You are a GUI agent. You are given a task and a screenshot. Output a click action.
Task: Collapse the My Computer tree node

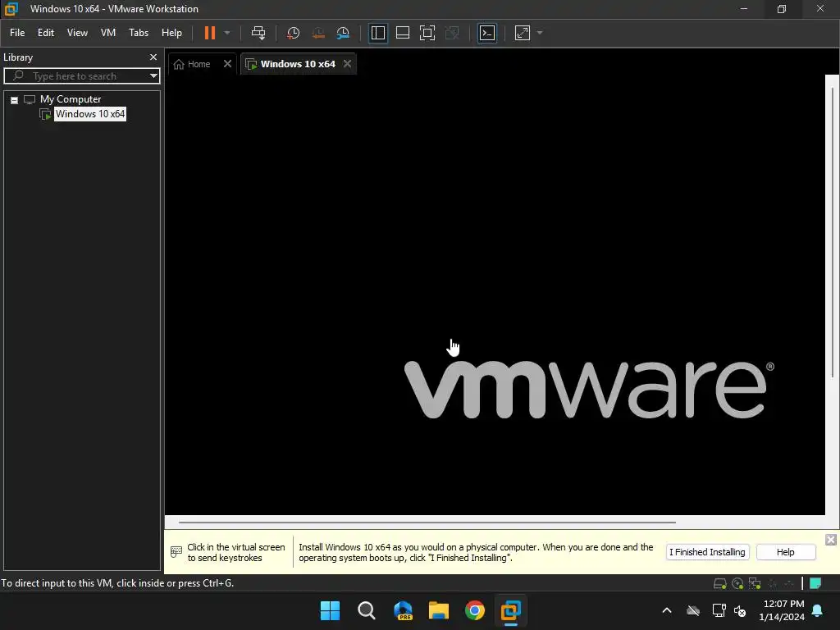[15, 99]
